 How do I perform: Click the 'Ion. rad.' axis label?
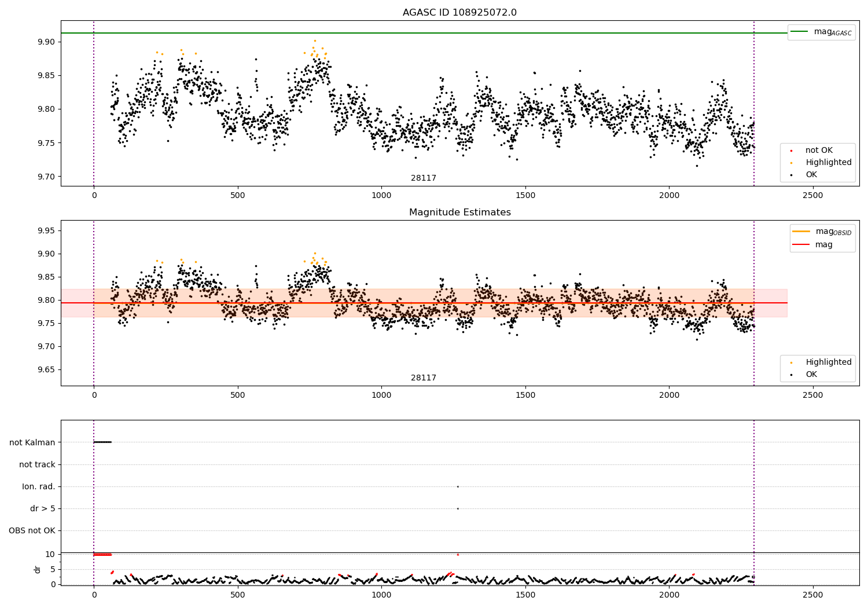click(39, 487)
